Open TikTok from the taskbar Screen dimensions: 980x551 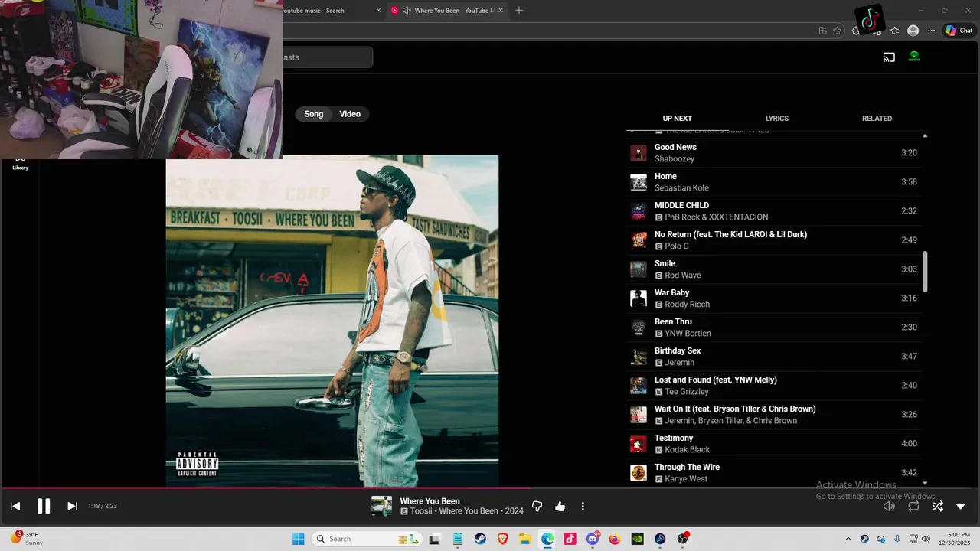tap(570, 539)
